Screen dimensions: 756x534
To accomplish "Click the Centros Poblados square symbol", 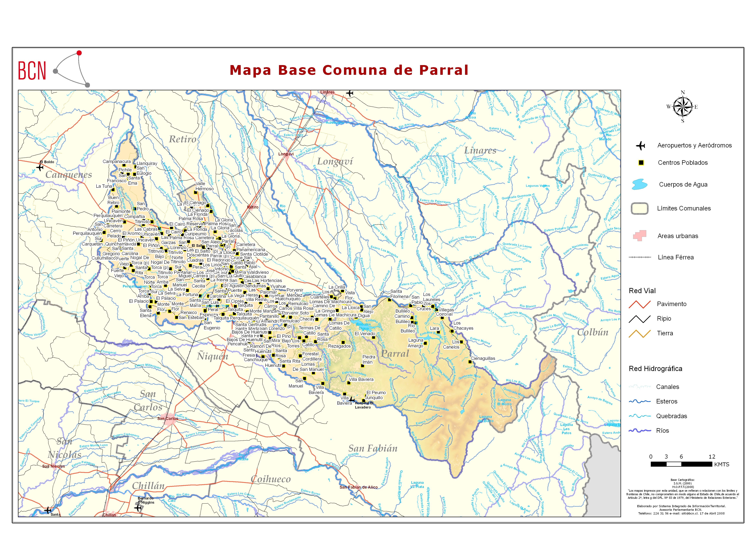I will click(x=641, y=162).
